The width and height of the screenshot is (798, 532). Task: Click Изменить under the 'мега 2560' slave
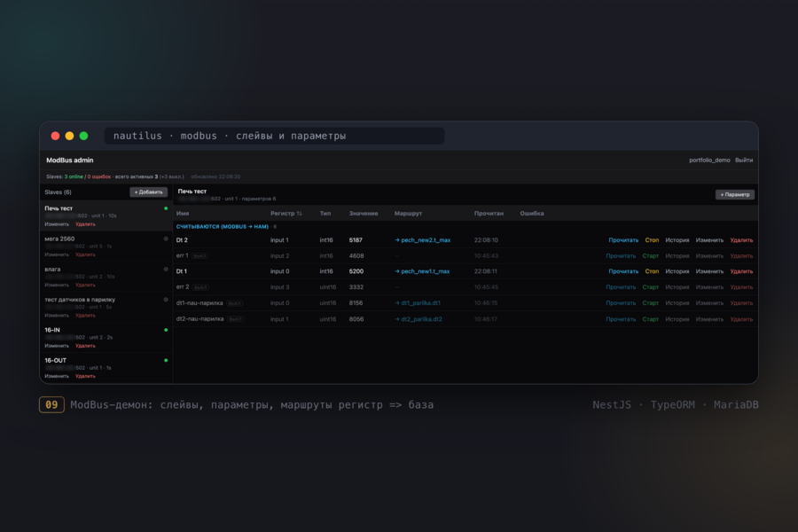57,254
